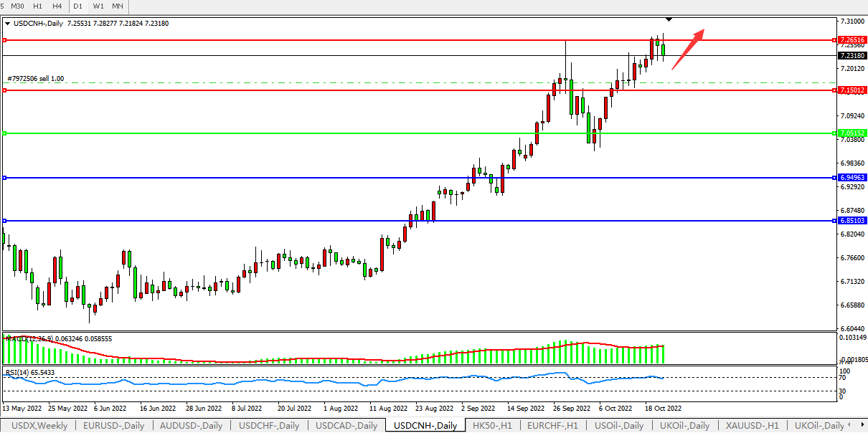Toggle the W1 weekly timeframe
This screenshot has width=868, height=433.
tap(98, 6)
